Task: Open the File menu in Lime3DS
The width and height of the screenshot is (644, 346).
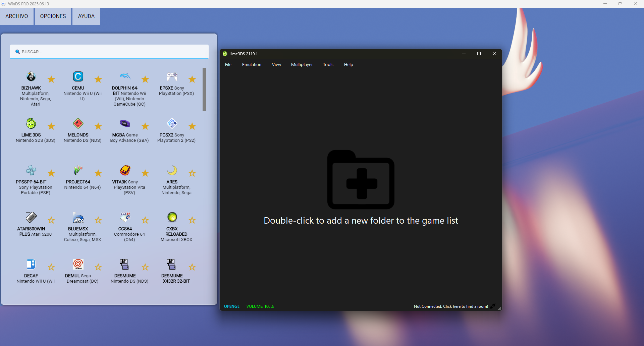Action: click(228, 64)
